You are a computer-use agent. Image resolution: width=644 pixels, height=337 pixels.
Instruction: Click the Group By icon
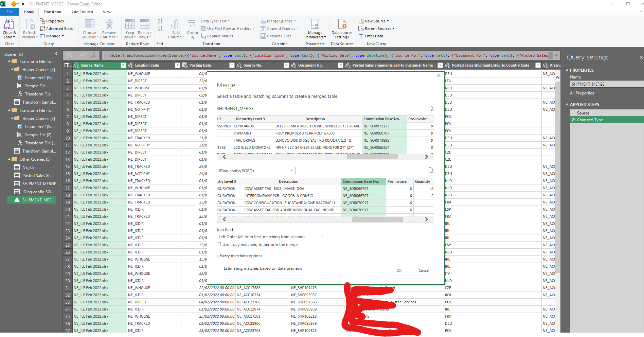pyautogui.click(x=192, y=24)
